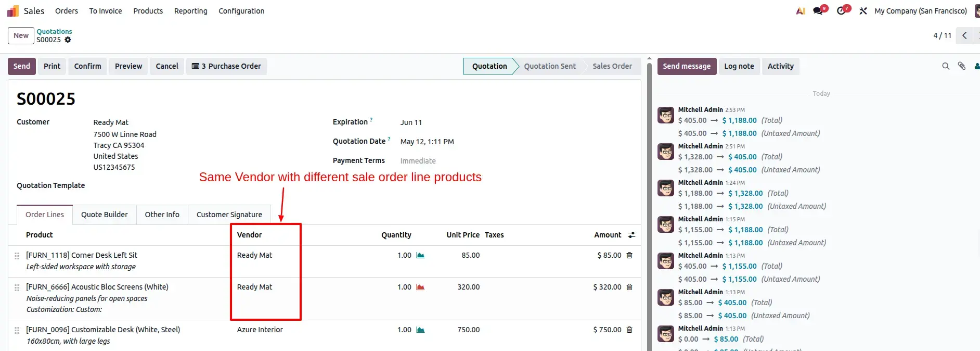Viewport: 980px width, 351px height.
Task: Click Mitchell Admin avatar on 1:24 PM message
Action: (666, 188)
